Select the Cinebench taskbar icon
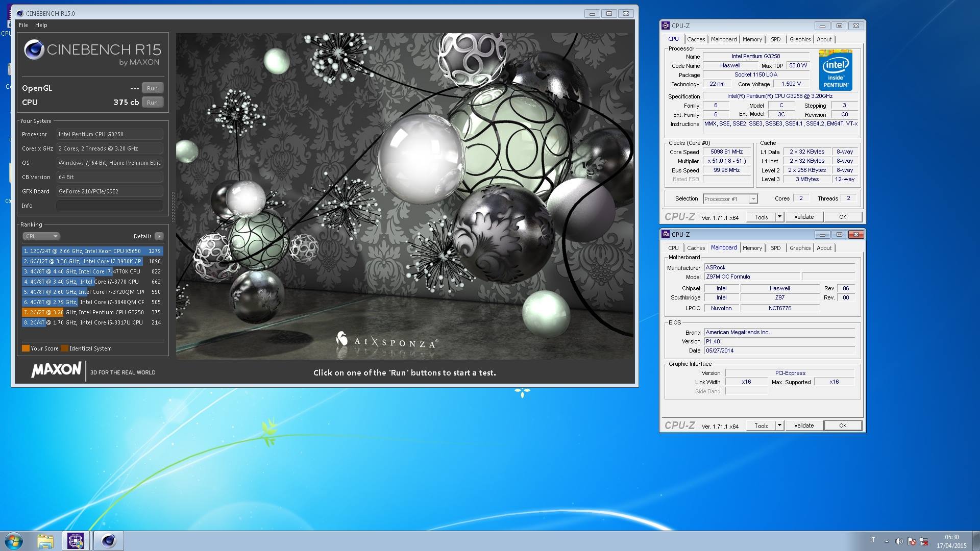The image size is (980, 551). (x=108, y=541)
